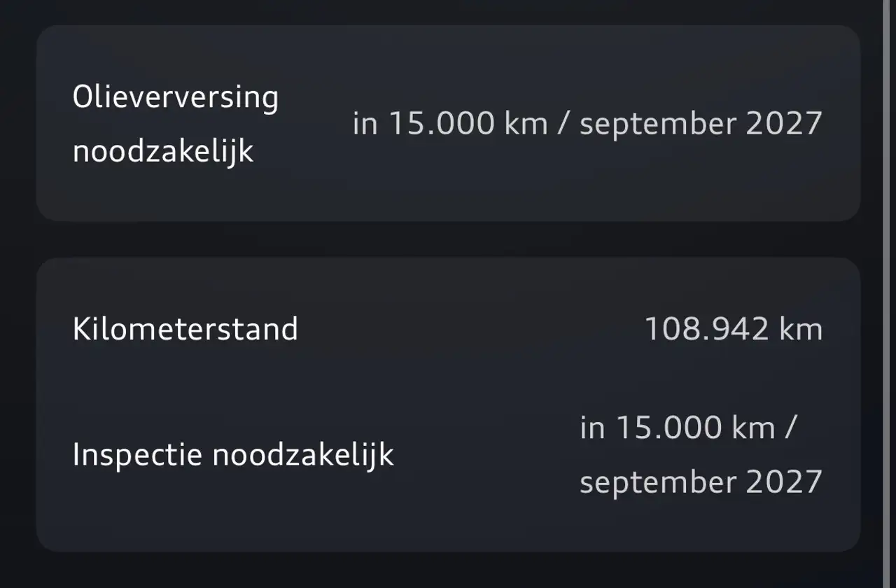
Task: Tap the word in before 15.000 km in oil change card
Action: tap(365, 124)
